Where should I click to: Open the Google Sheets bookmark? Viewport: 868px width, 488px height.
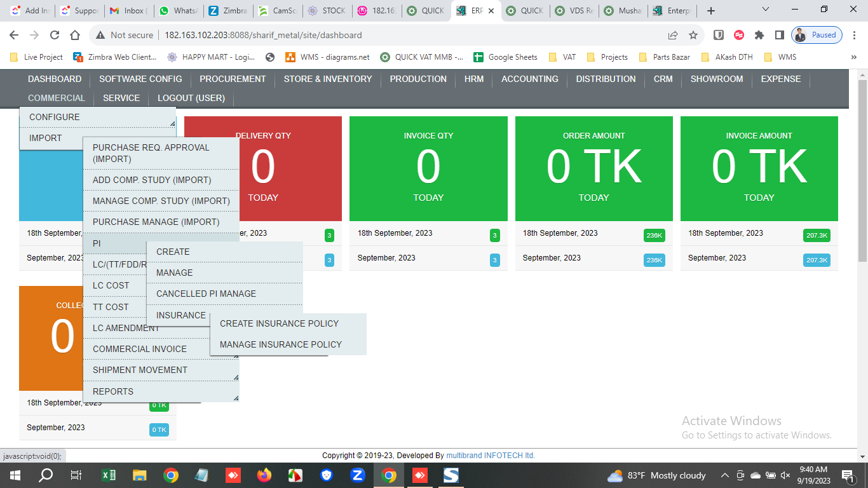tap(506, 57)
